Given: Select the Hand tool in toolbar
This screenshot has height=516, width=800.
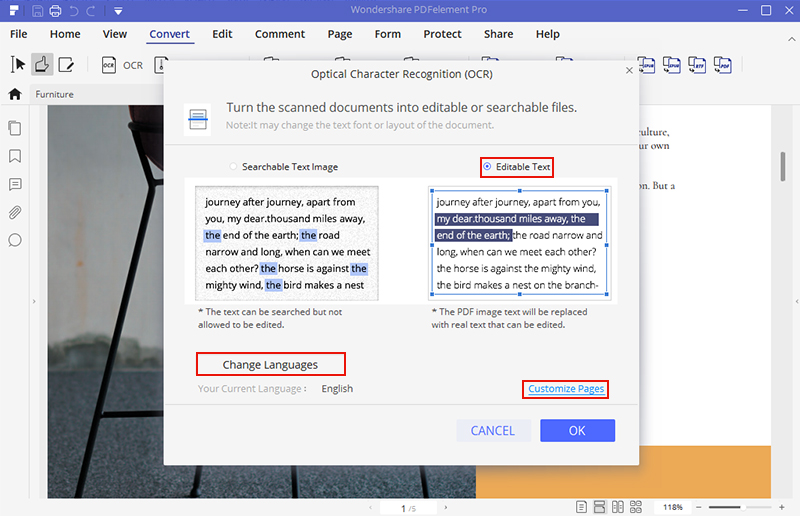Looking at the screenshot, I should (42, 65).
